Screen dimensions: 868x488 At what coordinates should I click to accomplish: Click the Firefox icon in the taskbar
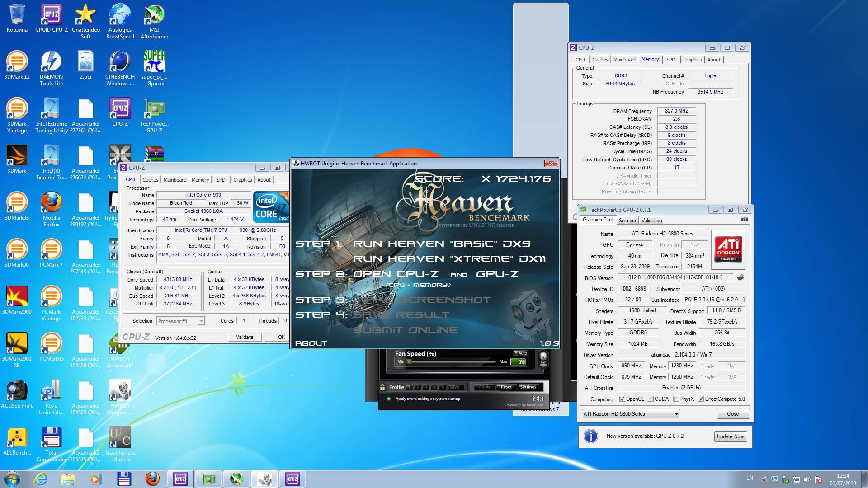152,479
